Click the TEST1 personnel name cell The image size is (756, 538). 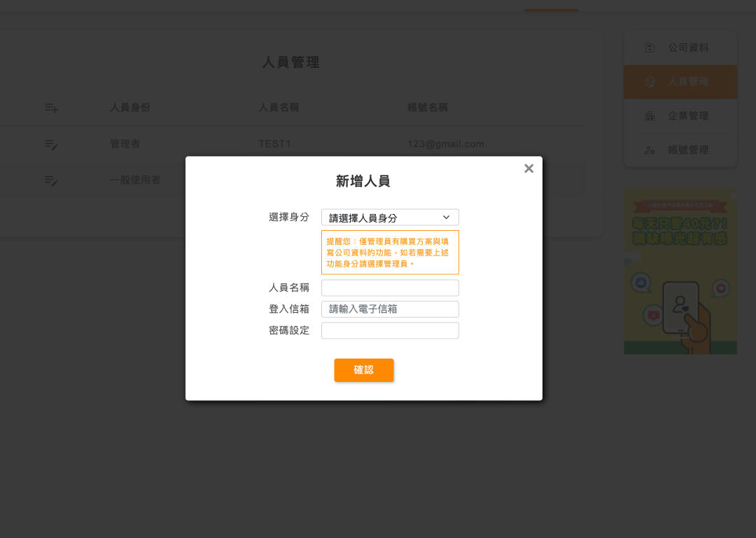click(274, 144)
